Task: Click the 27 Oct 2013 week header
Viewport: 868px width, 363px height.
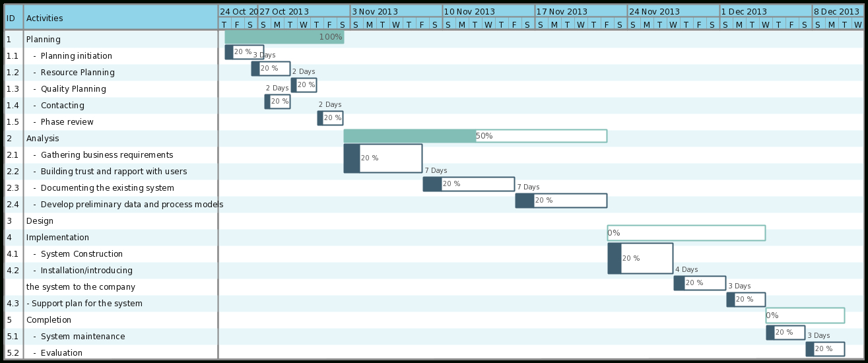Action: pos(304,11)
